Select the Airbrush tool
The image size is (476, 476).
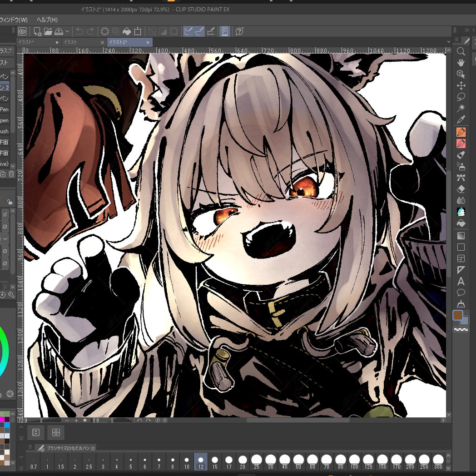pyautogui.click(x=461, y=166)
